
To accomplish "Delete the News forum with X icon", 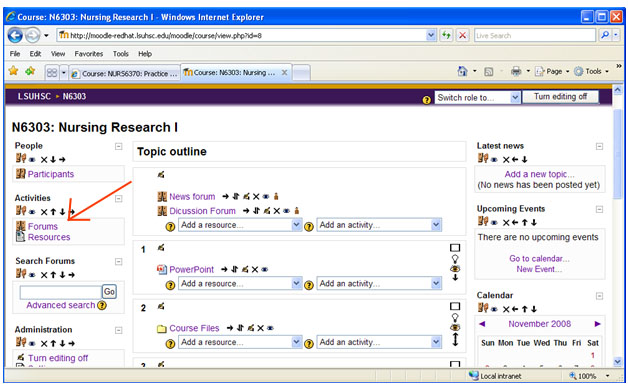I will [x=256, y=197].
